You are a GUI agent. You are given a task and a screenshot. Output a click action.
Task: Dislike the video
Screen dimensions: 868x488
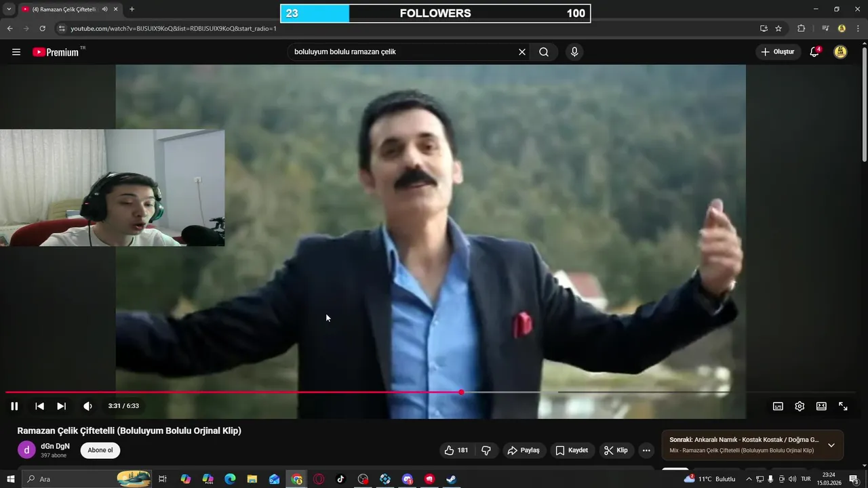pos(486,450)
